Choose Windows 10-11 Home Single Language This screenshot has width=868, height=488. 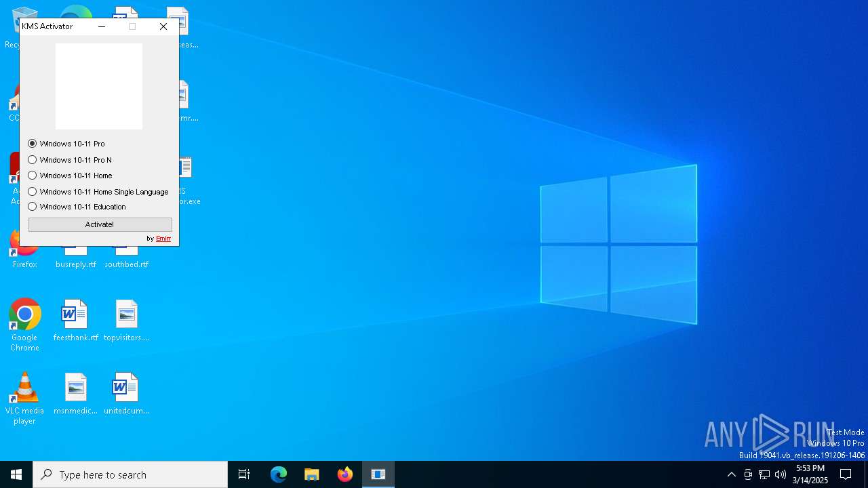pos(98,192)
